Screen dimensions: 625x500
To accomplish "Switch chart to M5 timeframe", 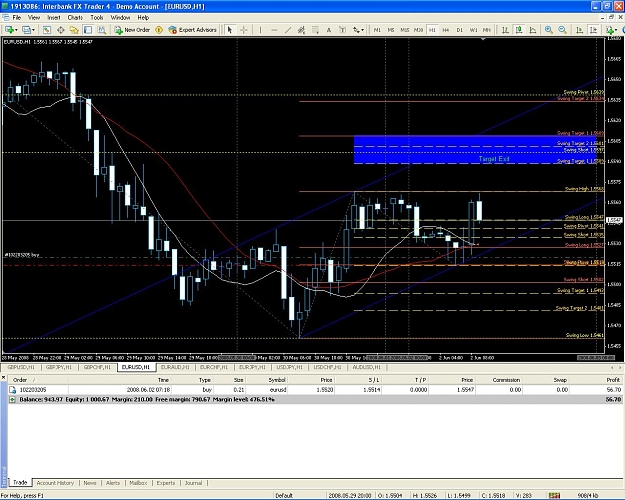I will pos(391,30).
